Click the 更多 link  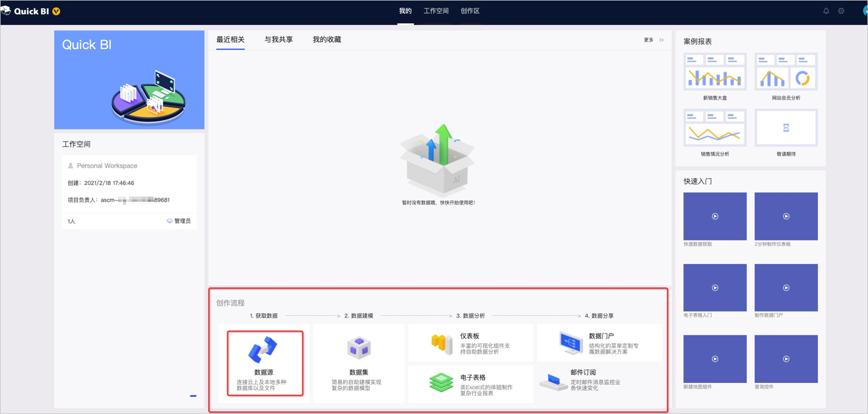point(648,40)
